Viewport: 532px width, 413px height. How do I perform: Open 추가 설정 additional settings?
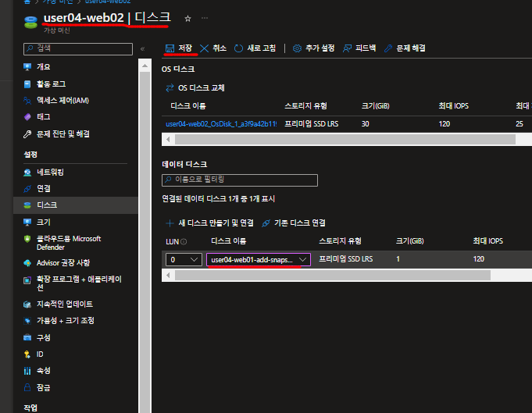[313, 48]
